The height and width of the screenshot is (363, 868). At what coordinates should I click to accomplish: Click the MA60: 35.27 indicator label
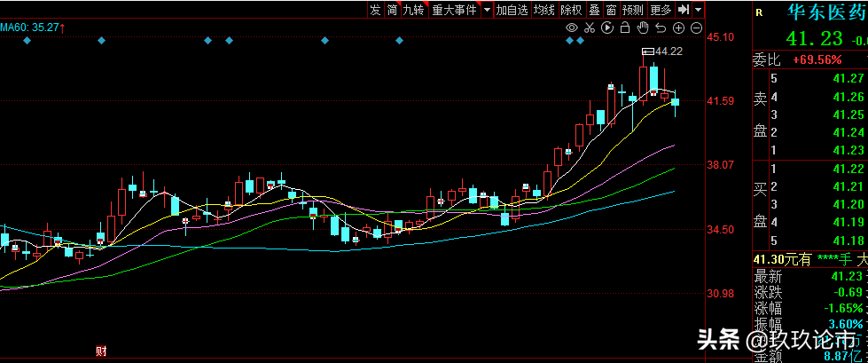coord(32,27)
